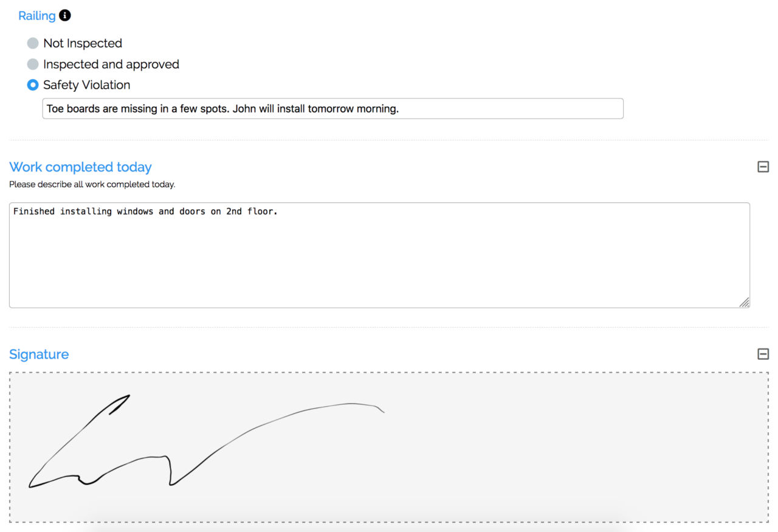Collapse the Signature section
Viewport: 778px width, 532px height.
pos(763,354)
